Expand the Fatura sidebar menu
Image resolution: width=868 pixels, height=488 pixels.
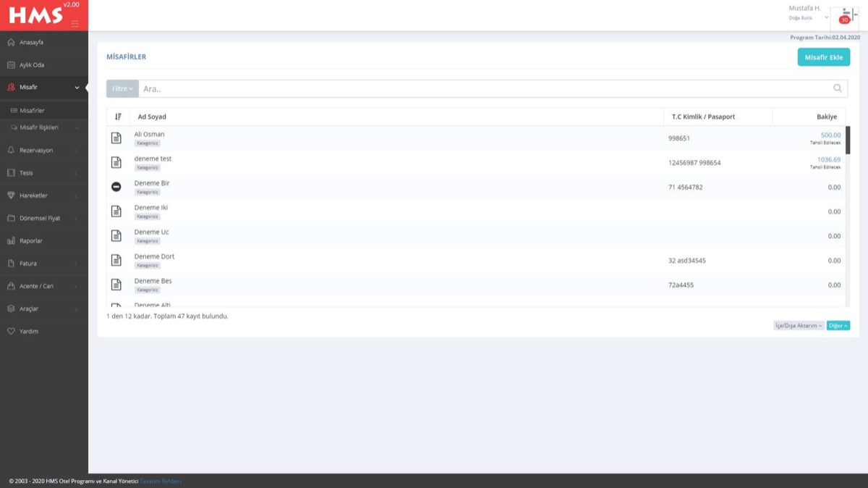[44, 263]
